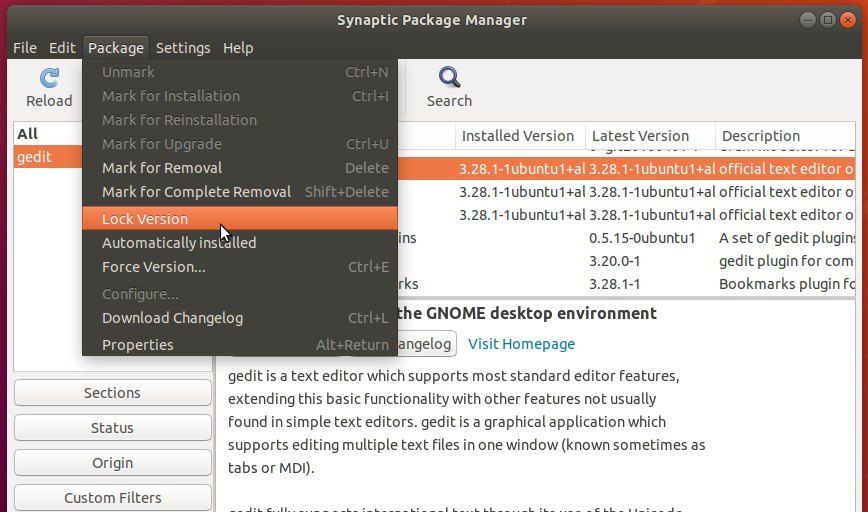868x512 pixels.
Task: Select highlighted 3.28.1-1ubuntu1 package row
Action: (x=626, y=168)
